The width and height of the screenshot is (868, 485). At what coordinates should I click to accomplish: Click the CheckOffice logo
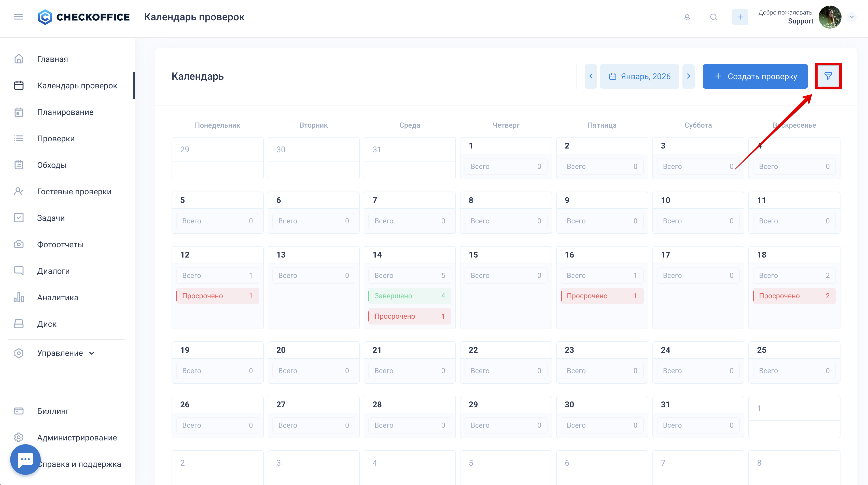(x=83, y=17)
